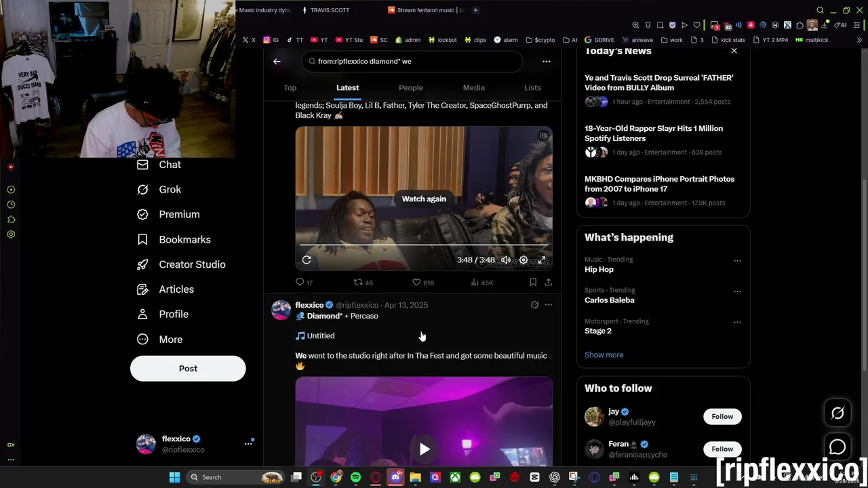Share the post with 618 likes
868x488 pixels.
click(x=548, y=282)
